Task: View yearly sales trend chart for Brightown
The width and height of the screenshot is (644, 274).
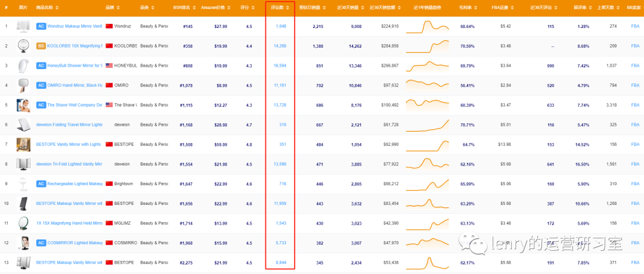Action: tap(428, 185)
